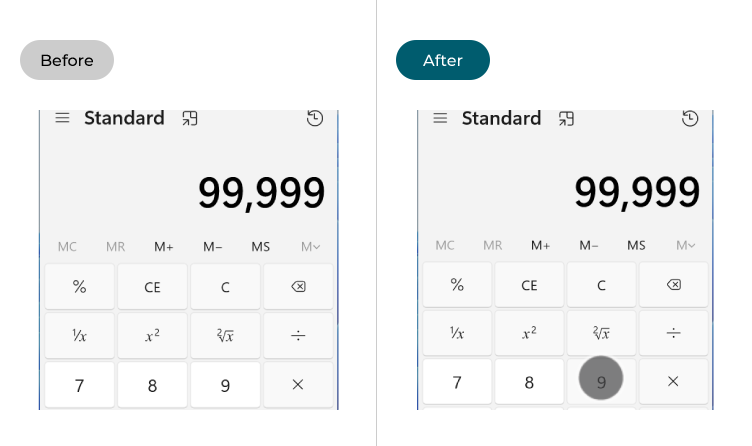Open the hamburger menu in the After calculator
This screenshot has height=446, width=752.
[x=440, y=118]
